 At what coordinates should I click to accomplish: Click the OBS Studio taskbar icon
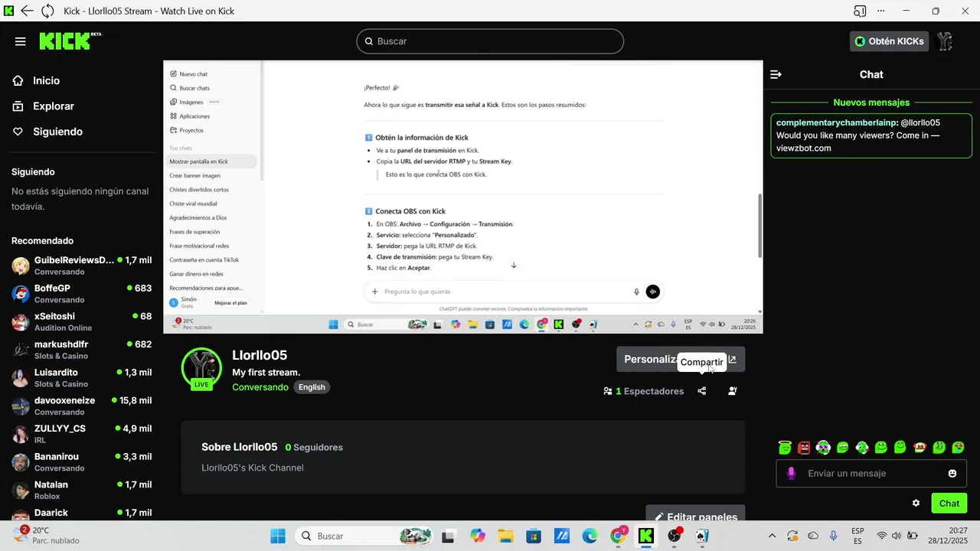pos(675,536)
